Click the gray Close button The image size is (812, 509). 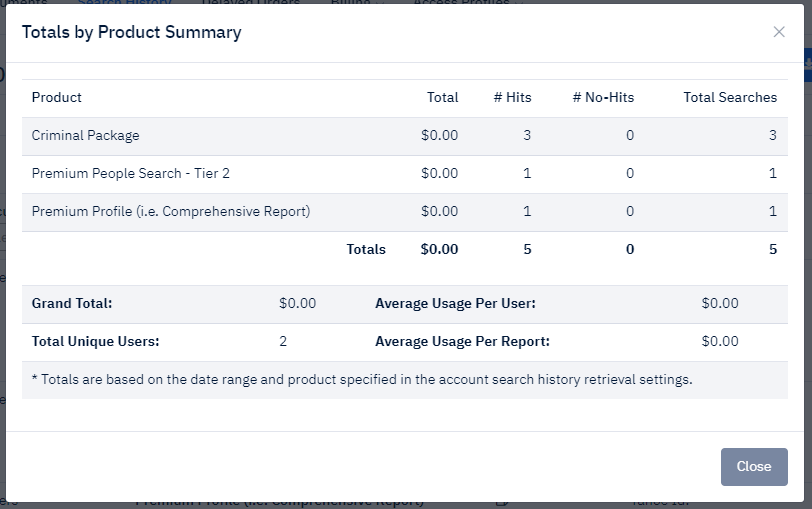coord(753,466)
